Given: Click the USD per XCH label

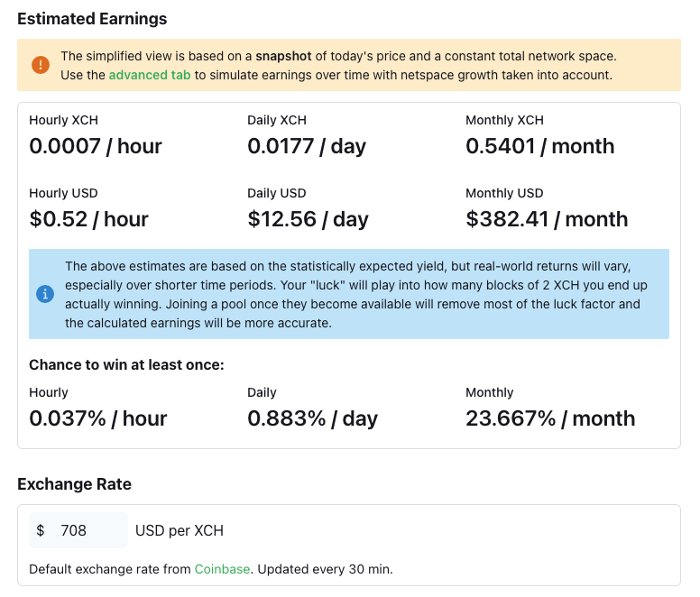Looking at the screenshot, I should coord(180,530).
